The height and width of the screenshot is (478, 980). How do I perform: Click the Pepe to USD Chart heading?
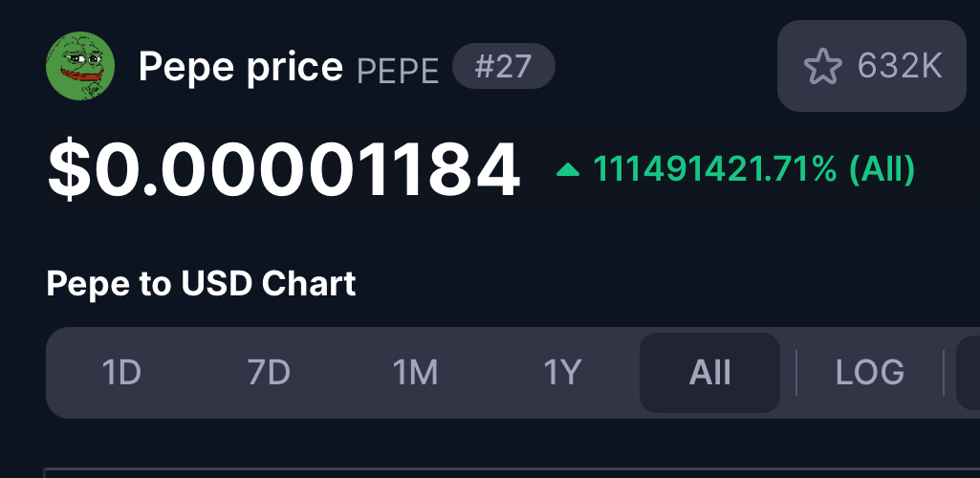click(x=201, y=284)
